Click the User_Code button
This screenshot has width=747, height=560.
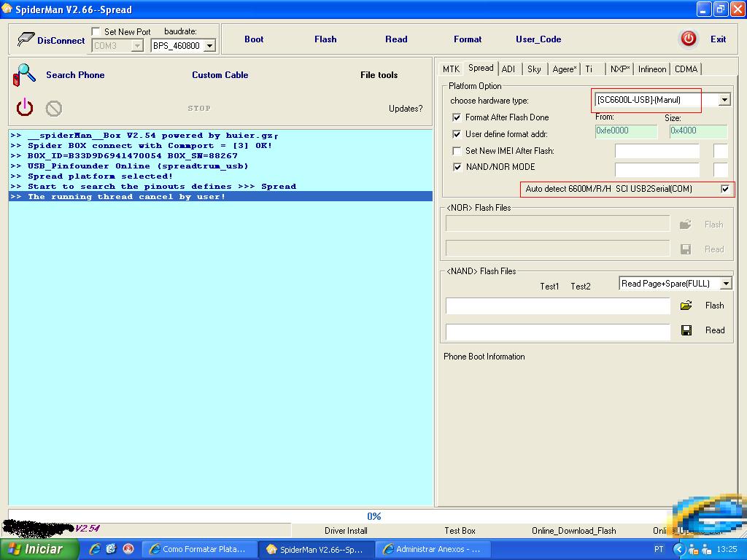click(x=538, y=39)
